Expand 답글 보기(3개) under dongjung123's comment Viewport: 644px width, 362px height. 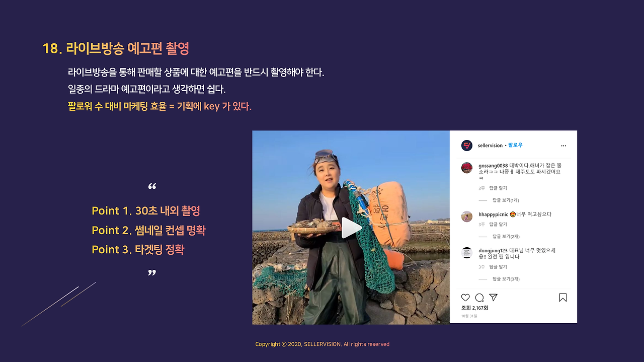(506, 279)
